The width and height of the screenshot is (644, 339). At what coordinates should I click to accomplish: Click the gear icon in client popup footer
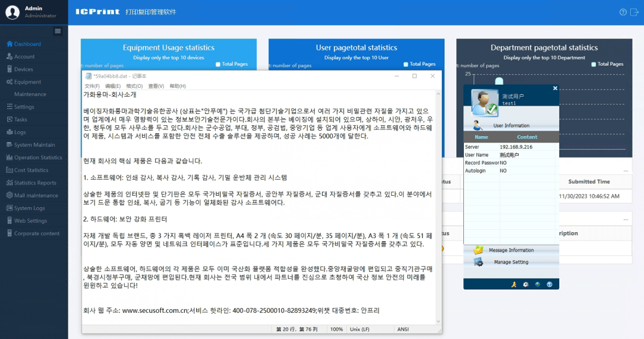[x=525, y=284]
